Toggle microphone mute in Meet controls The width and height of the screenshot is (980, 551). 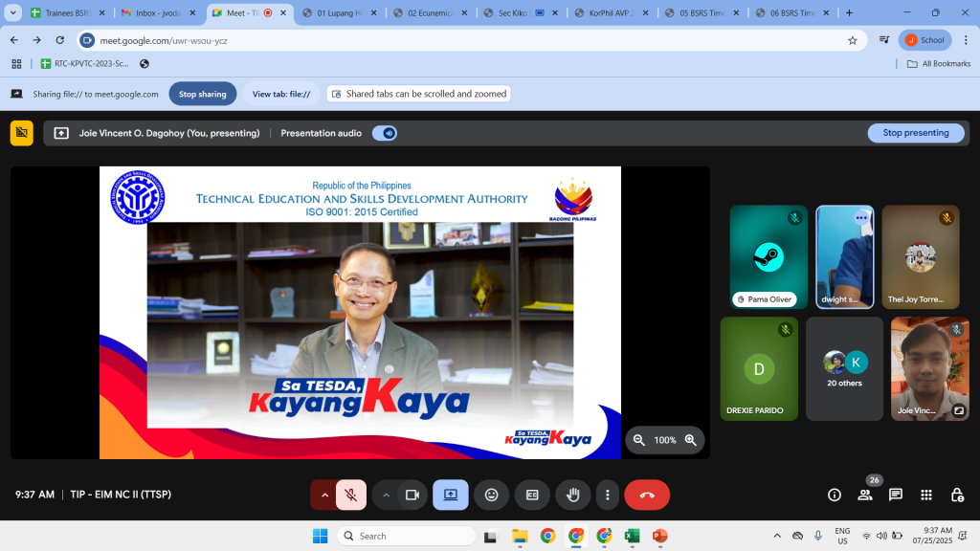coord(350,495)
